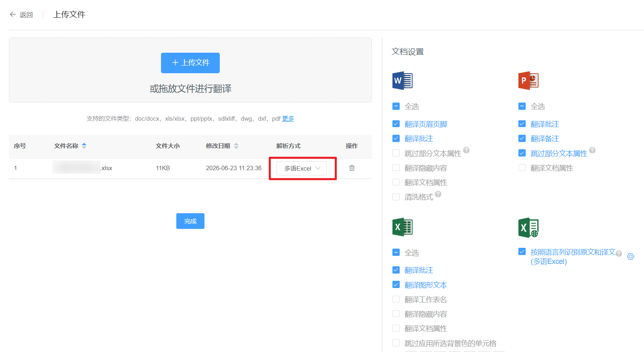This screenshot has width=644, height=352.
Task: Enable Excel 翻译隐藏内容 checkbox
Action: pos(396,314)
